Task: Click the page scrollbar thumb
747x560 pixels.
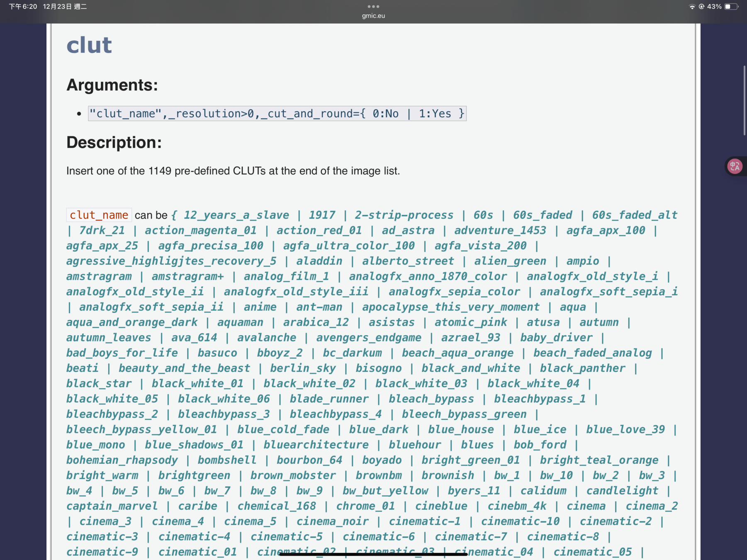Action: coord(745,100)
